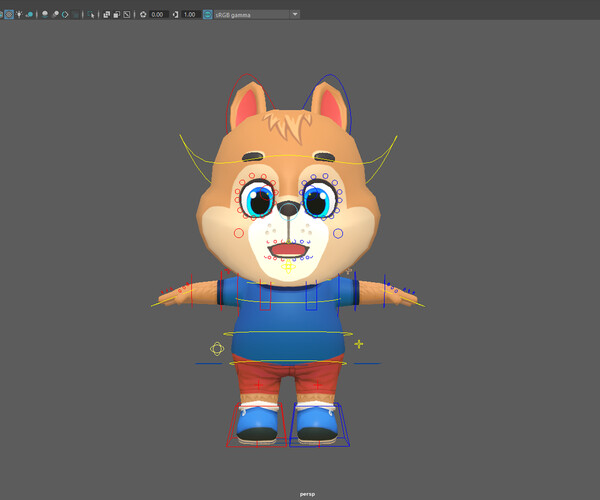Image resolution: width=600 pixels, height=500 pixels.
Task: Enable Screen Space Ambient Occlusion icon
Action: 45,15
